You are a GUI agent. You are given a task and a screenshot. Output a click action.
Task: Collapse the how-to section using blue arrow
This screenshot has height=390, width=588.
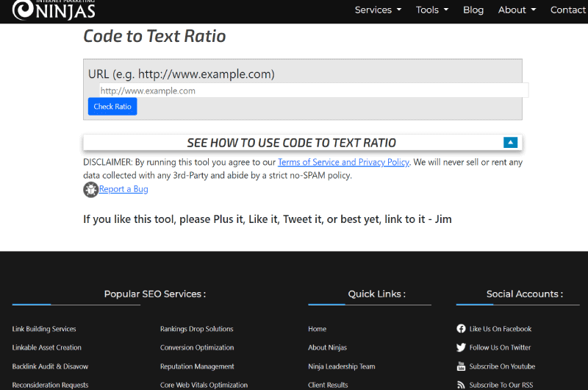pos(510,142)
